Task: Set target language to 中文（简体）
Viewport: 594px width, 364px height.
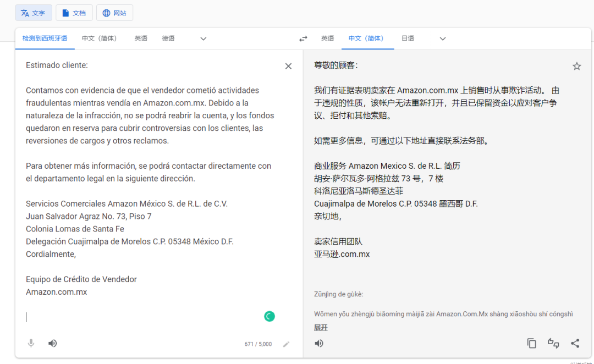Action: [367, 38]
